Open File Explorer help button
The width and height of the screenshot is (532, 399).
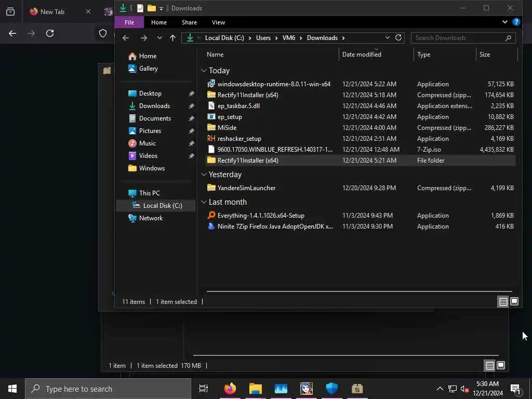pos(516,22)
